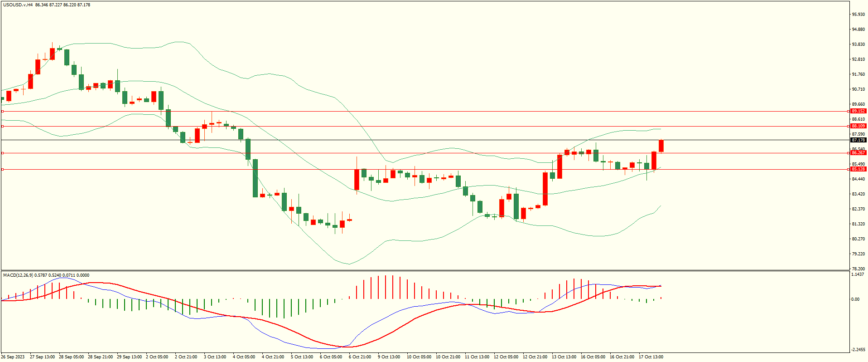
Task: Click the latest red candle at chart's right
Action: click(x=661, y=146)
